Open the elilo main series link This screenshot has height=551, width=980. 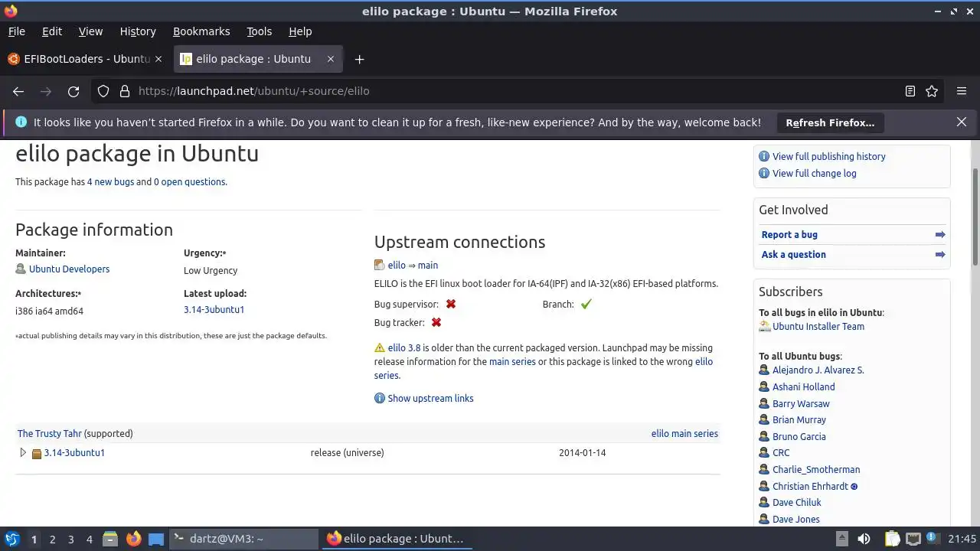684,433
